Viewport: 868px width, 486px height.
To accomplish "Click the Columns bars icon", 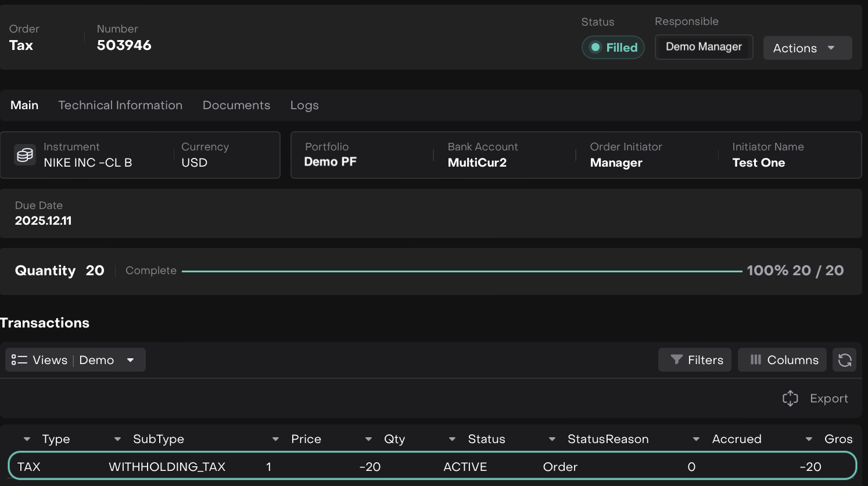I will 755,360.
